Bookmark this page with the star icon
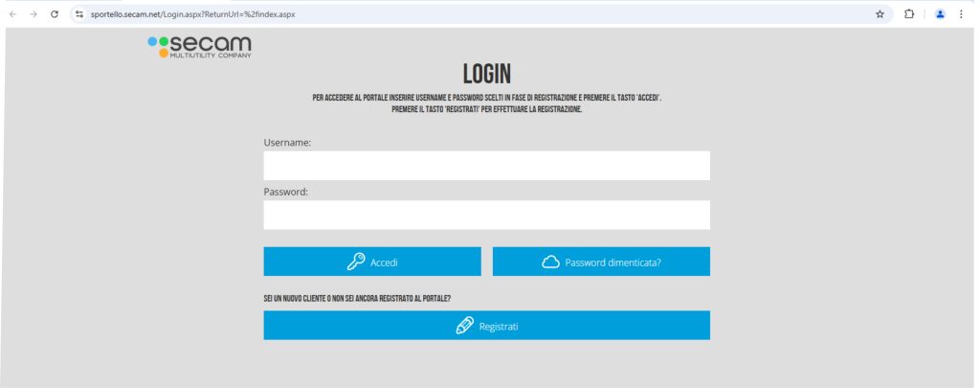Image resolution: width=980 pixels, height=388 pixels. point(880,14)
